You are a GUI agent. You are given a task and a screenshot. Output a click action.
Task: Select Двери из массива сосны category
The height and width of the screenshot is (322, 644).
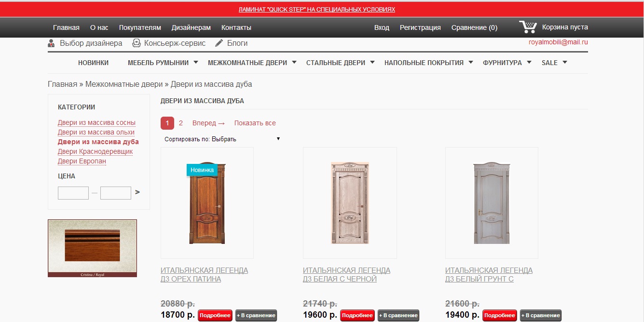click(x=96, y=122)
